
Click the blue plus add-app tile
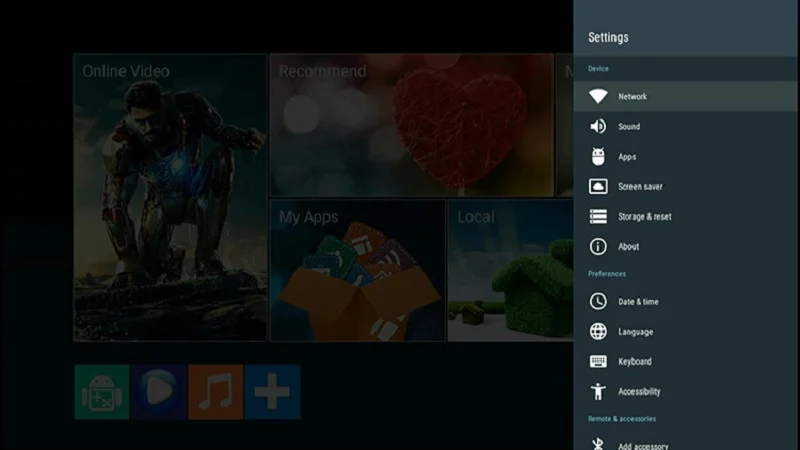tap(272, 392)
